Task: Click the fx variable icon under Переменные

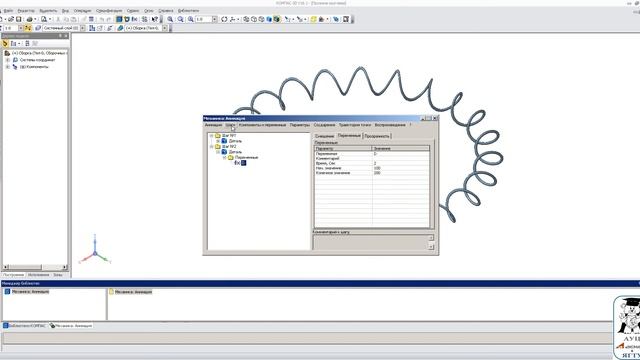Action: (x=237, y=163)
